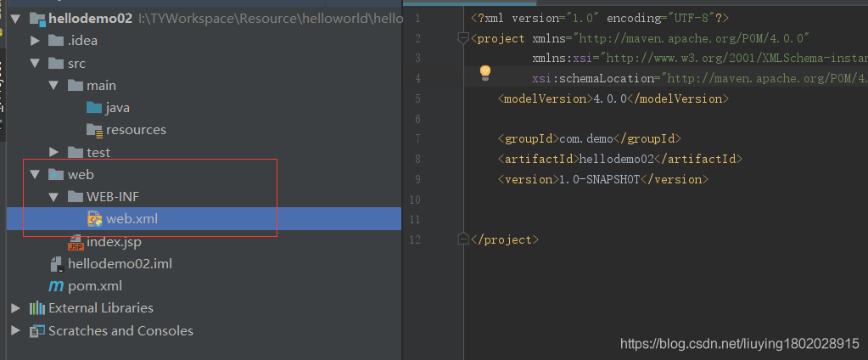This screenshot has width=868, height=360.
Task: Expand Scratches and Consoles node
Action: [x=16, y=330]
